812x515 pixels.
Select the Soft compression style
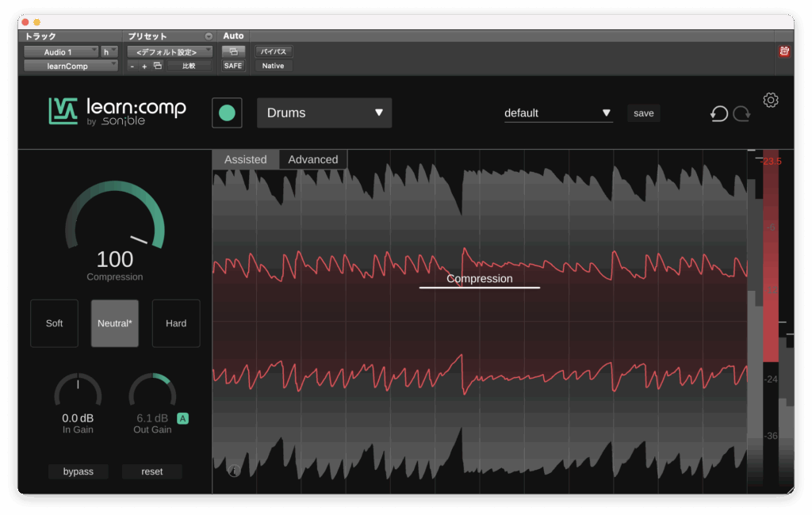[55, 323]
